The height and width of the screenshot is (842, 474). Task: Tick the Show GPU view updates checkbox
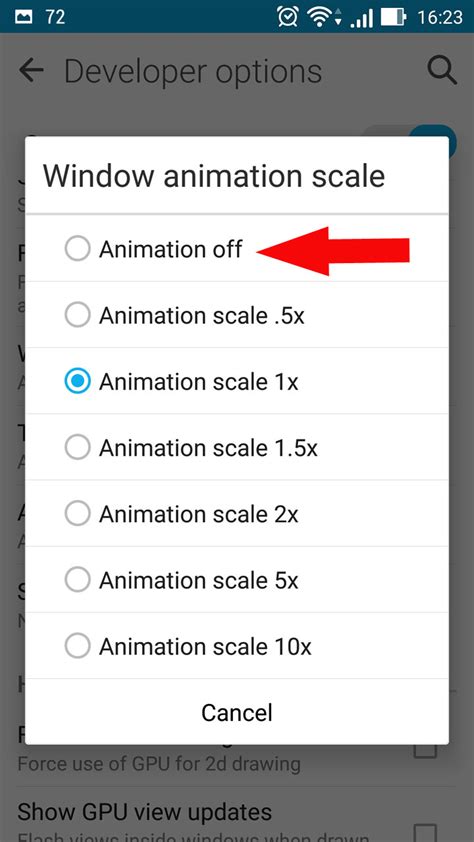click(x=426, y=831)
